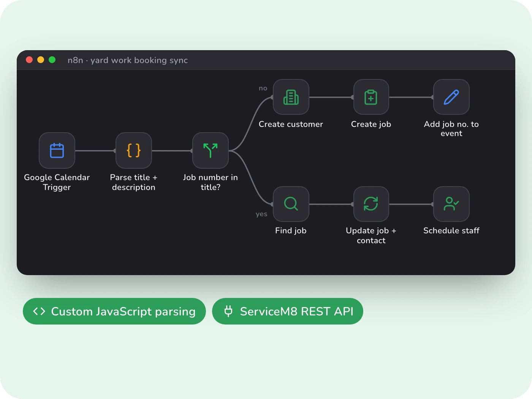Click the window title "n8n · yard work booking sync"
The image size is (532, 399).
tap(128, 60)
